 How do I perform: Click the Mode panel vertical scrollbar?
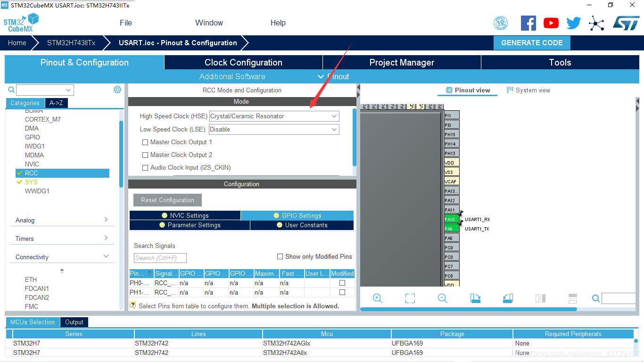coord(355,137)
